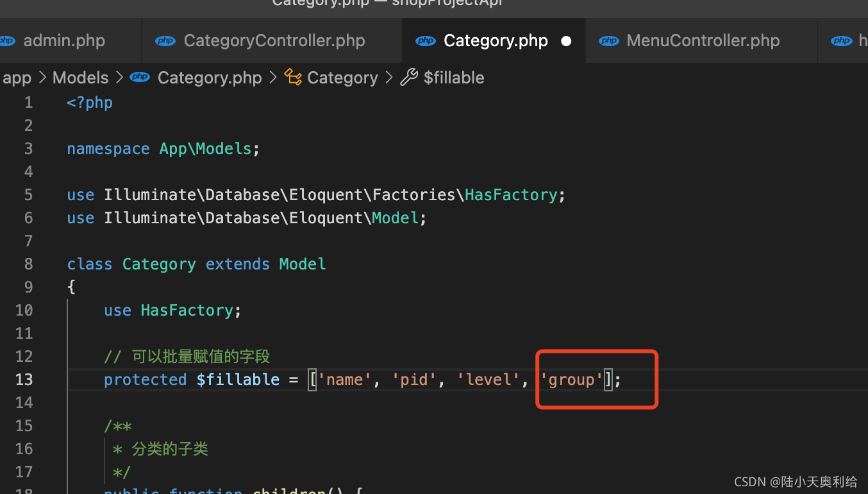Click the protected keyword on line 13

146,379
